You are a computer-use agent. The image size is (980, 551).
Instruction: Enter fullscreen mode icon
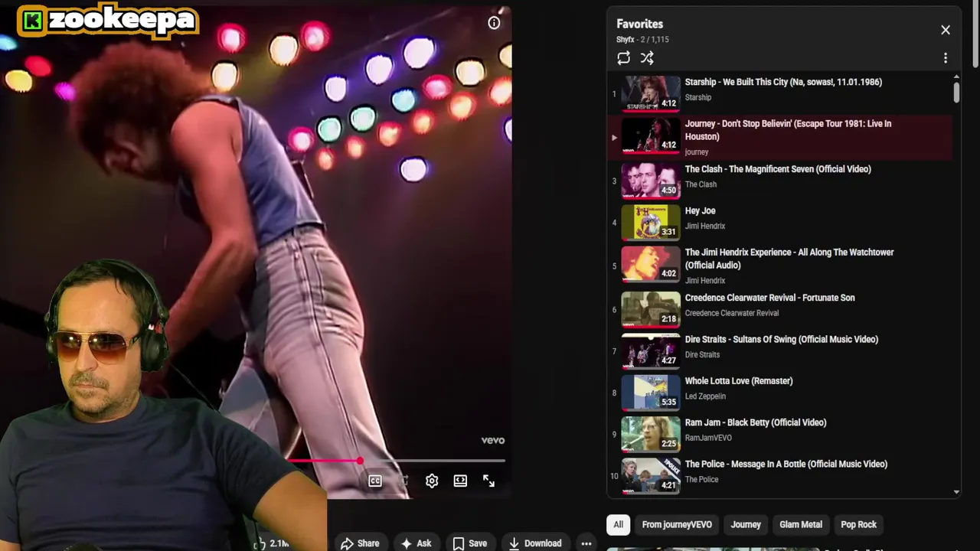click(488, 481)
